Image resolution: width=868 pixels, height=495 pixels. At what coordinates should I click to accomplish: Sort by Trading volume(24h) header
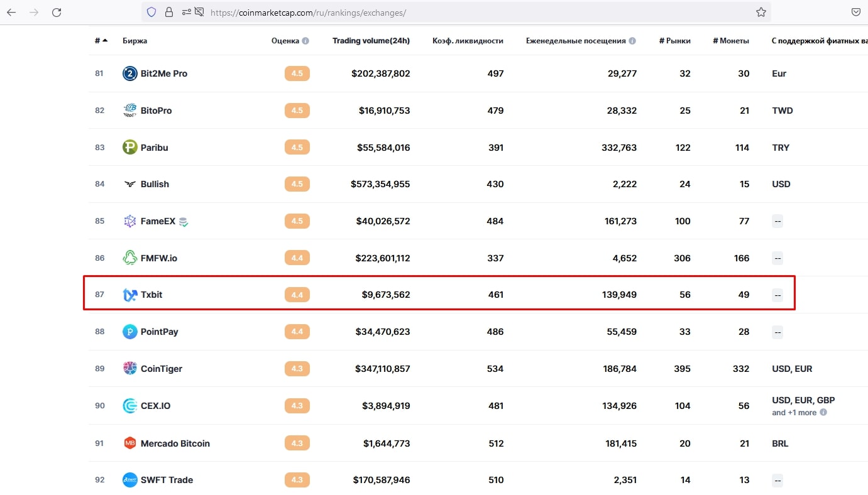pyautogui.click(x=371, y=41)
